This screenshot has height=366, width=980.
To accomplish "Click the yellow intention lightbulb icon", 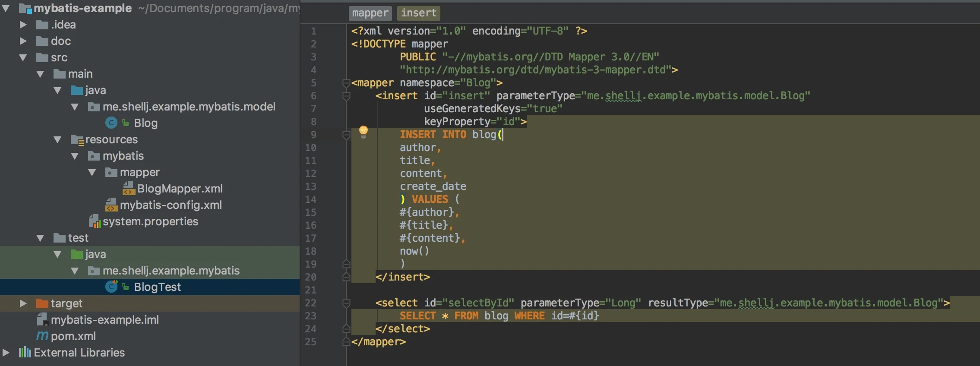I will tap(364, 132).
